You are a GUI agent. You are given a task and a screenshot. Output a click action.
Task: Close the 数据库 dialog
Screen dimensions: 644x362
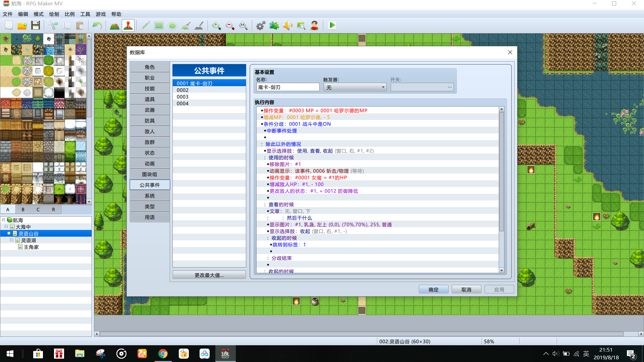point(510,52)
